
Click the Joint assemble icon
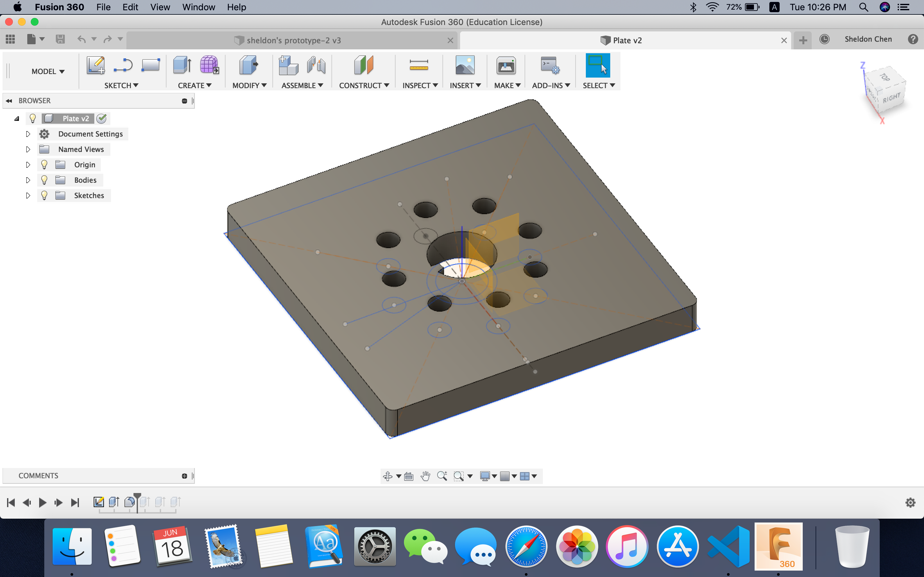click(316, 65)
